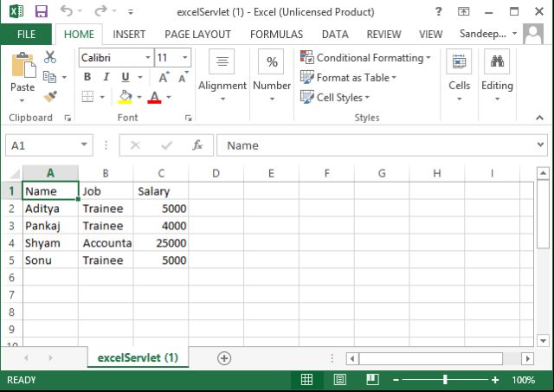Select all cells with corner triangle
The height and width of the screenshot is (392, 554).
(14, 173)
